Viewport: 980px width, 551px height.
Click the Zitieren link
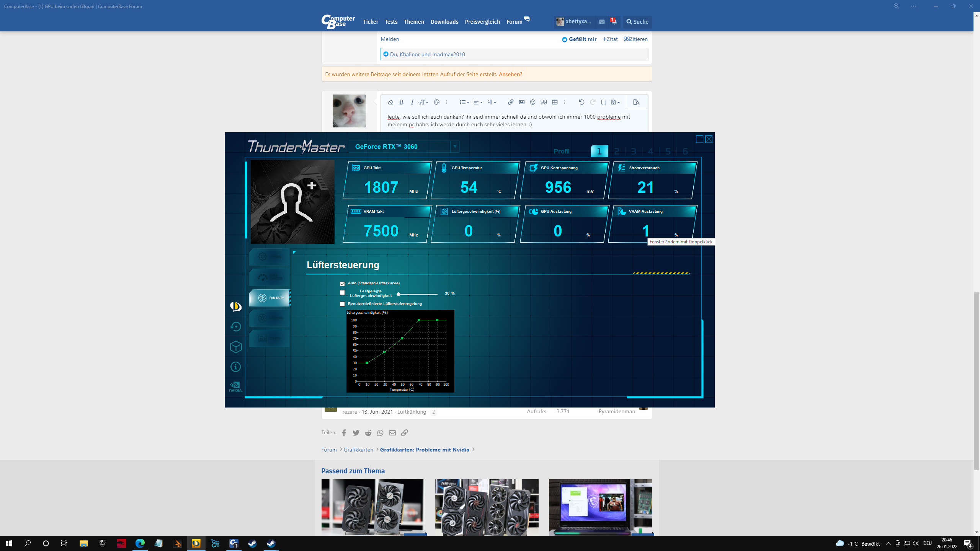[x=636, y=39]
